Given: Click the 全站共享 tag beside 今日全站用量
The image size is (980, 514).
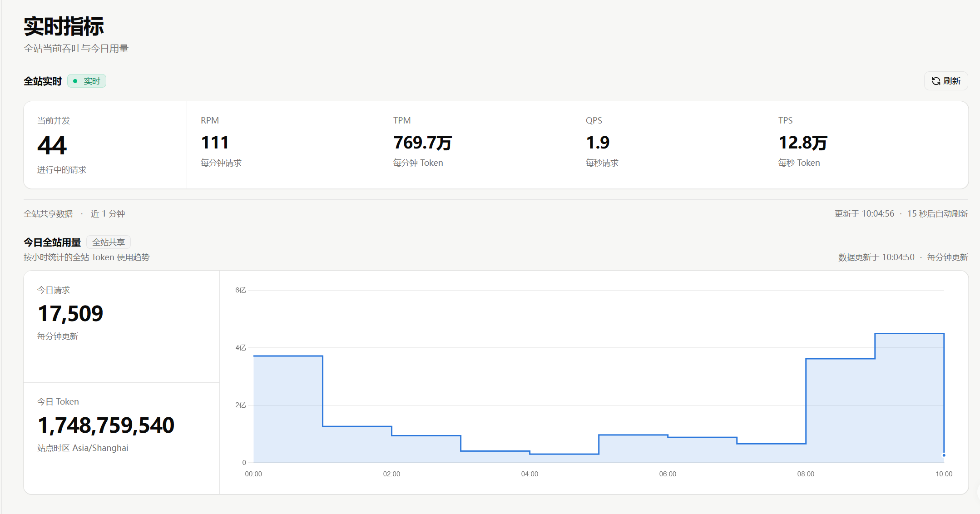Looking at the screenshot, I should click(109, 242).
